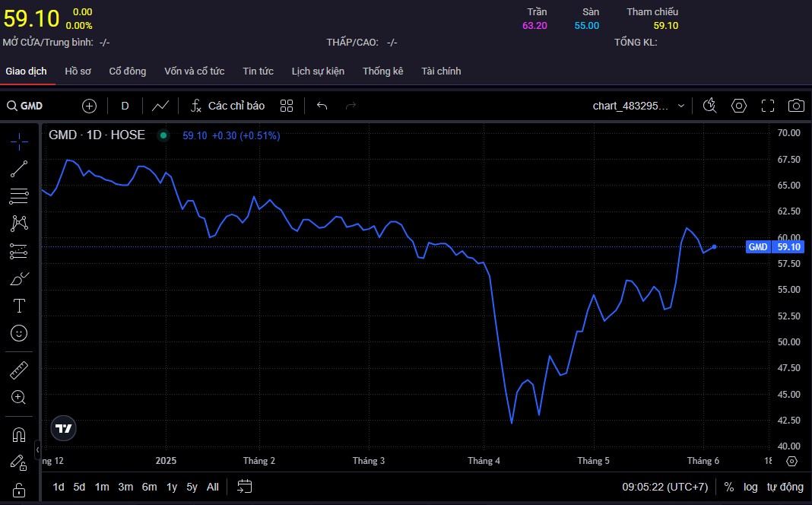
Task: Click the Sàn floor price 55.00
Action: [x=587, y=25]
